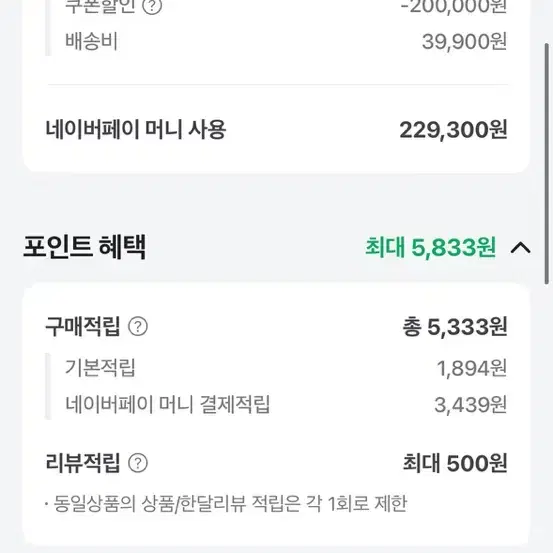Click the 총 5,333원 total amount

pos(455,327)
